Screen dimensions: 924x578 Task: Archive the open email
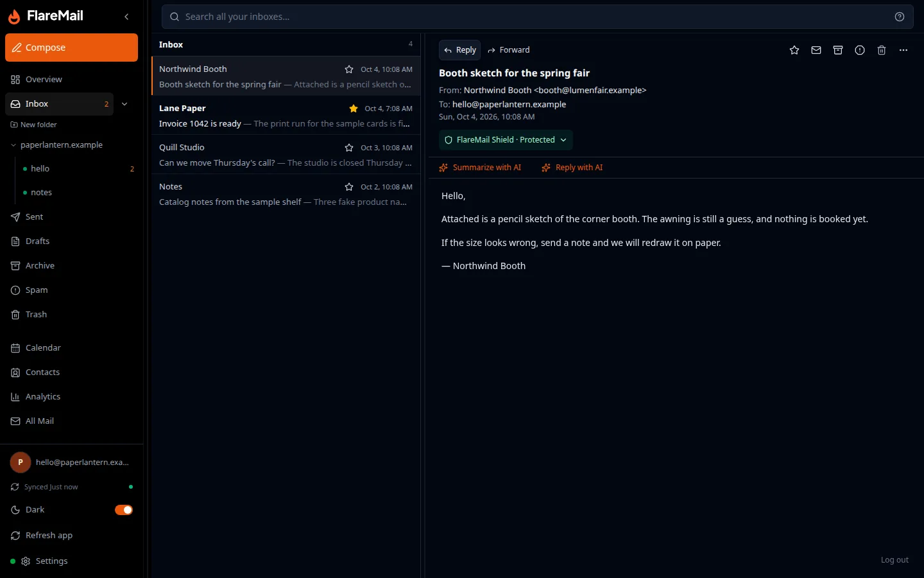(838, 50)
